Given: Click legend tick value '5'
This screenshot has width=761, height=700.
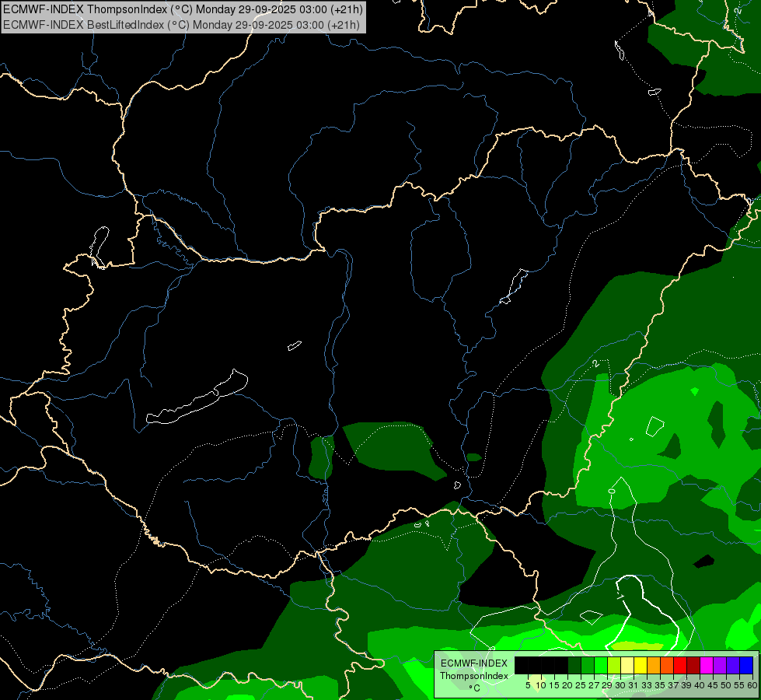Looking at the screenshot, I should click(528, 685).
